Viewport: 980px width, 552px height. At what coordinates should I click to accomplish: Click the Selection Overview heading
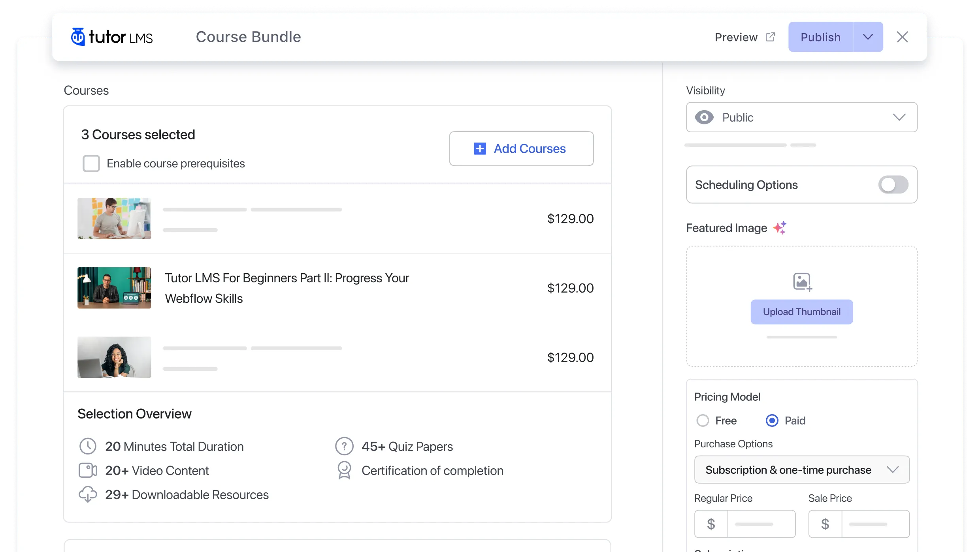coord(134,413)
